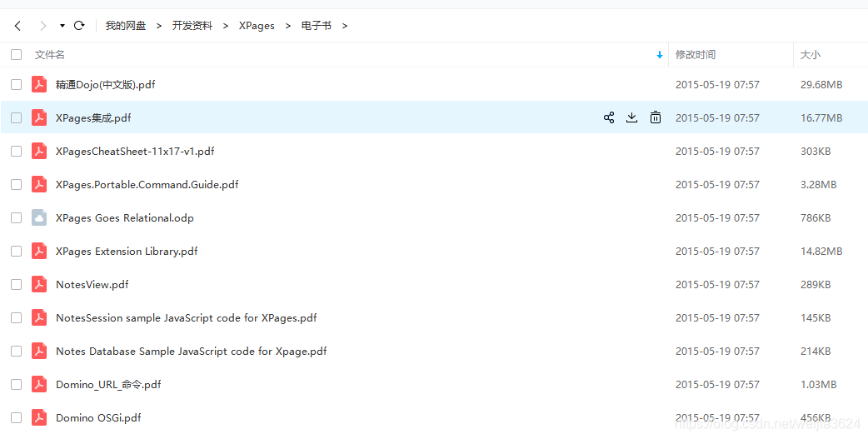Check the box for XPages Extension Library.pdf

(16, 251)
